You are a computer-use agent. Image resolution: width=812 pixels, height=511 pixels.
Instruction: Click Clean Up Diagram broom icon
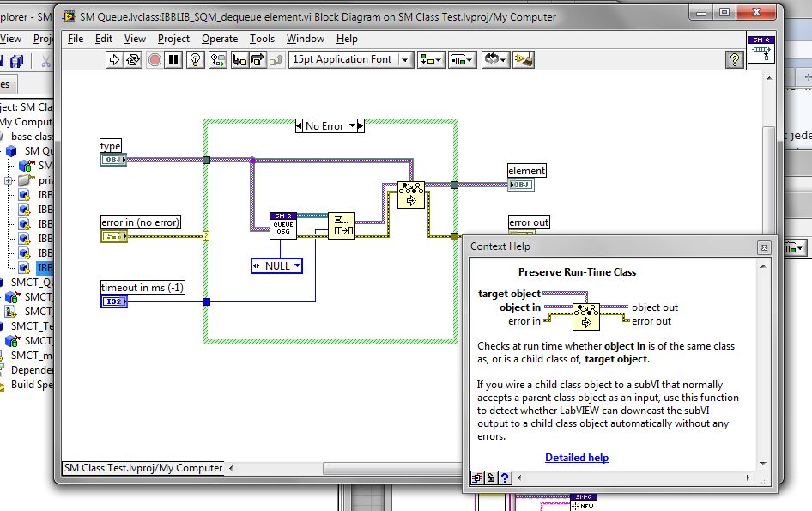point(524,59)
